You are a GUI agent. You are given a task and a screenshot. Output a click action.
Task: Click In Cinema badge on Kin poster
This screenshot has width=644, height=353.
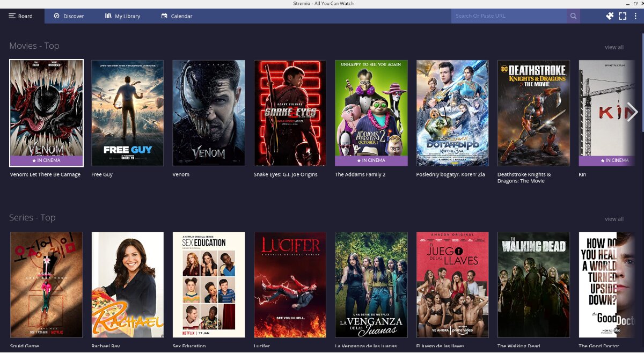(x=606, y=160)
